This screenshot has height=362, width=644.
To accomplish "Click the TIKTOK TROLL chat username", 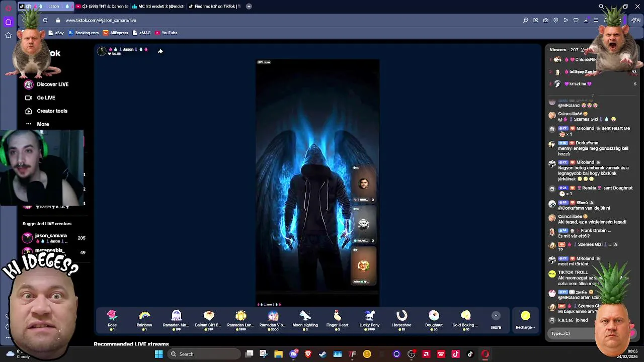I will [573, 273].
